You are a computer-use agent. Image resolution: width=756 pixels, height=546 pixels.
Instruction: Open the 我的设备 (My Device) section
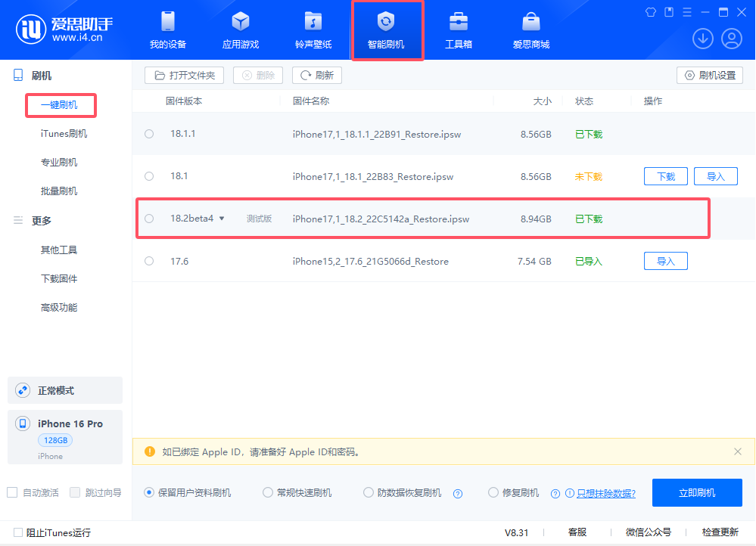167,29
